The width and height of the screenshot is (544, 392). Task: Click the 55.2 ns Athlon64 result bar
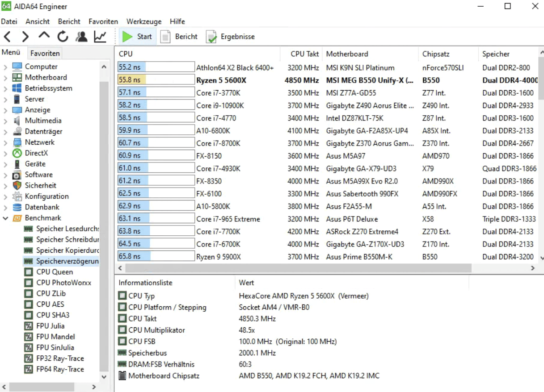click(156, 68)
